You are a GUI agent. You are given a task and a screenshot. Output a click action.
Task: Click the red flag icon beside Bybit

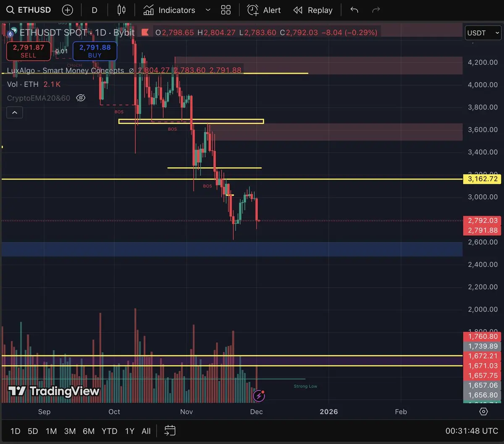145,32
